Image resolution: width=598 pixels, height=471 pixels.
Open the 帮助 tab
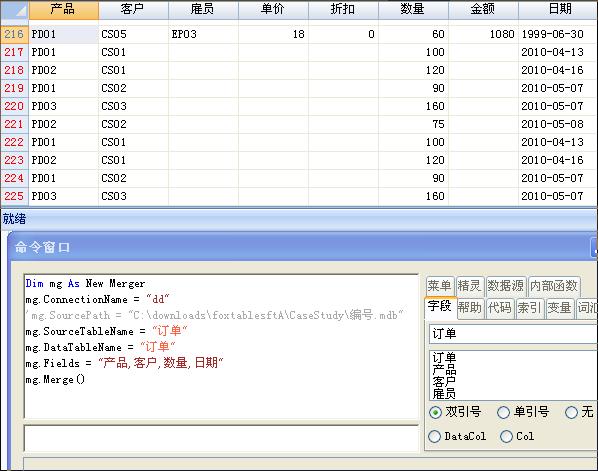(x=470, y=307)
